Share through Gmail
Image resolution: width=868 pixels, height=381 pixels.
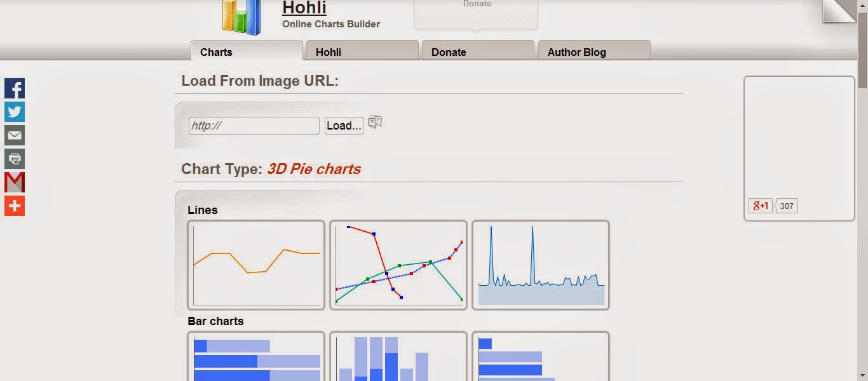click(x=14, y=182)
